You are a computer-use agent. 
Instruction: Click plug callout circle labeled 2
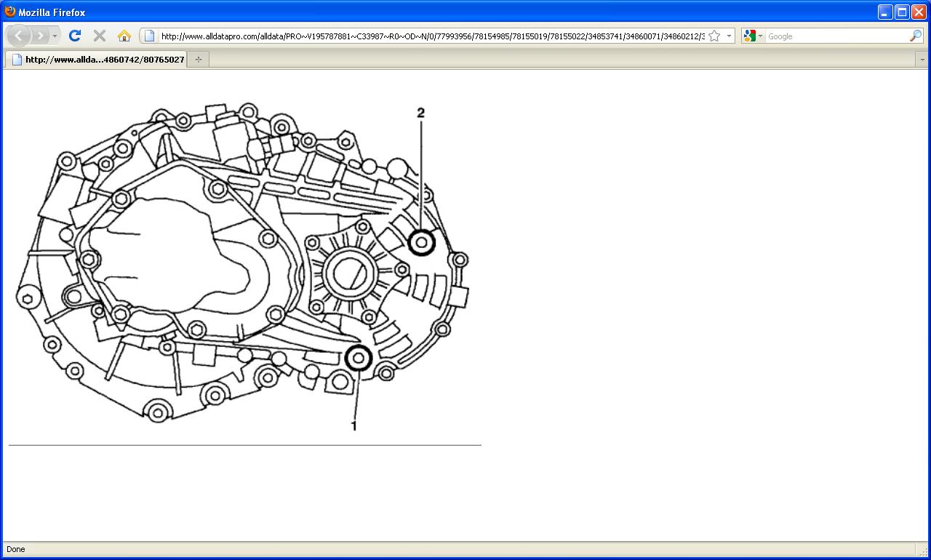tap(421, 242)
